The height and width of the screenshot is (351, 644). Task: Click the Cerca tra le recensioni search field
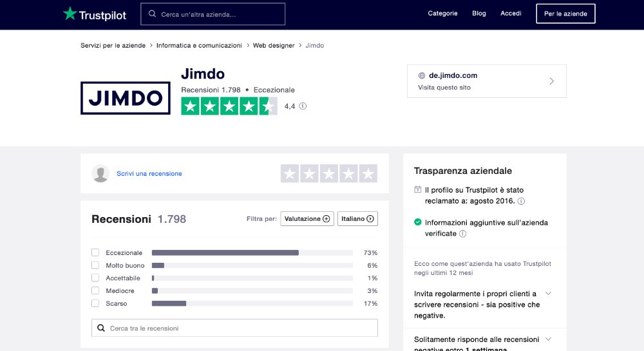pyautogui.click(x=234, y=328)
